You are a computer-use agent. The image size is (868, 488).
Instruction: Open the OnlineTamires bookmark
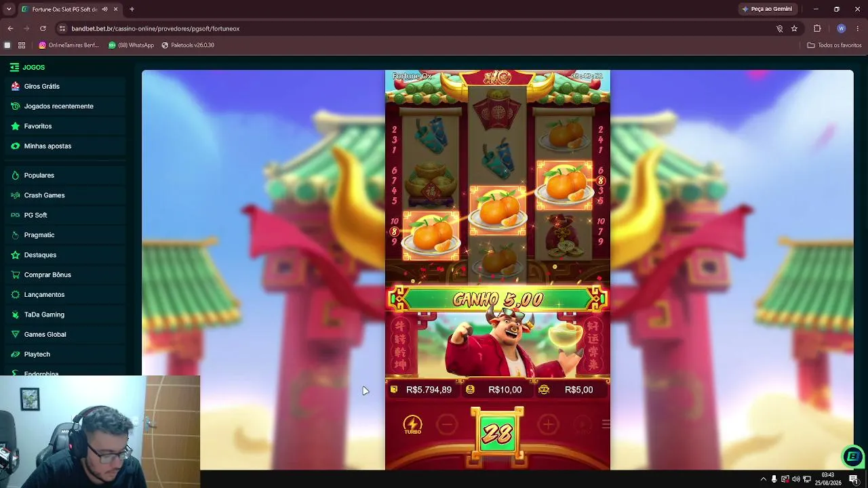tap(69, 45)
